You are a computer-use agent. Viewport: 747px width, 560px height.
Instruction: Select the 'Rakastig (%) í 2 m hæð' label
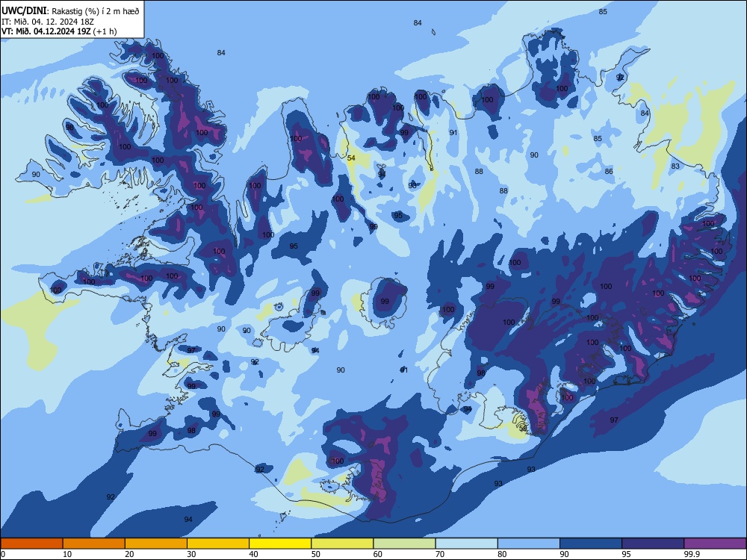coord(96,11)
